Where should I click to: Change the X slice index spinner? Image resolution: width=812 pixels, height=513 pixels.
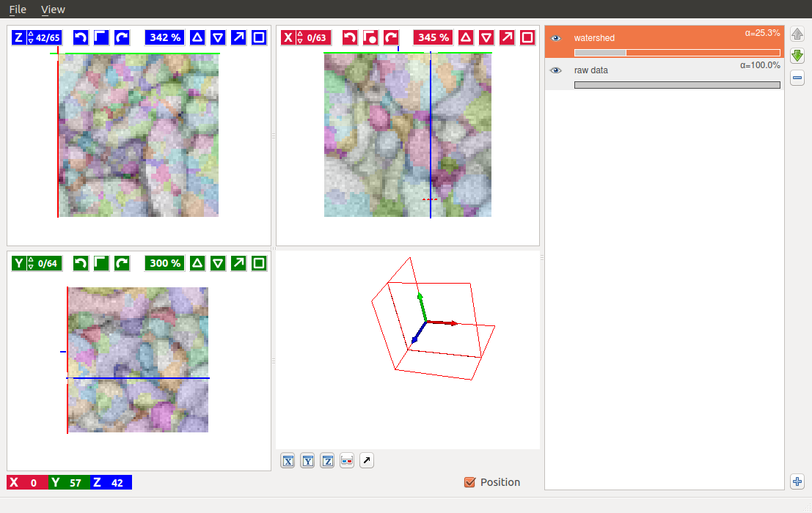299,37
